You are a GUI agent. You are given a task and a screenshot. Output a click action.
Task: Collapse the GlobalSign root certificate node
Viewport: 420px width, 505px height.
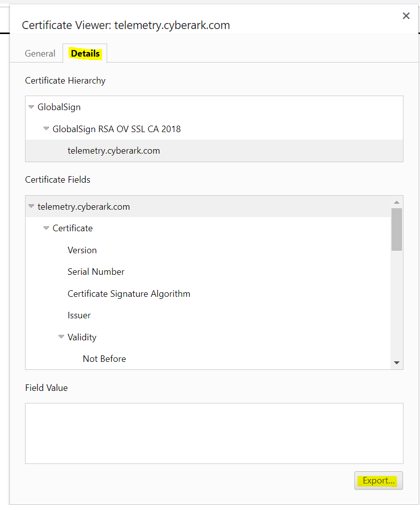tap(31, 107)
